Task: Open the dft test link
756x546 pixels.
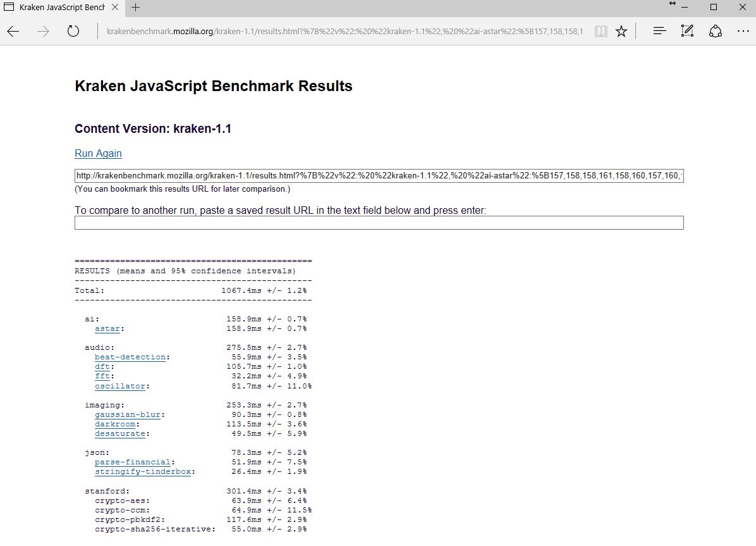Action: coord(102,367)
